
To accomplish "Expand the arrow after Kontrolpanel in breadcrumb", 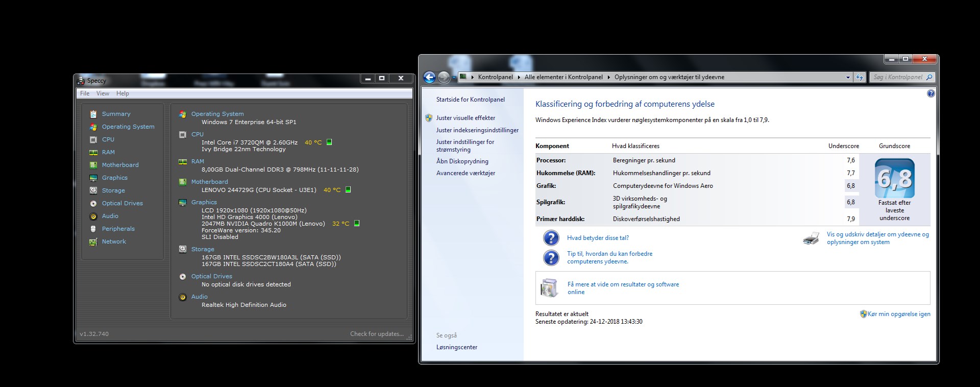I will (x=519, y=77).
